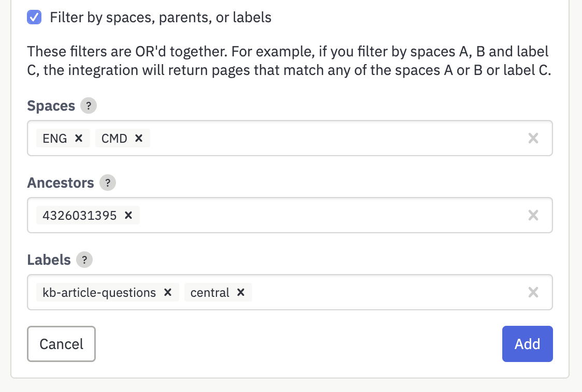This screenshot has height=392, width=582.
Task: Remove the kb-article-questions label tag
Action: 168,292
